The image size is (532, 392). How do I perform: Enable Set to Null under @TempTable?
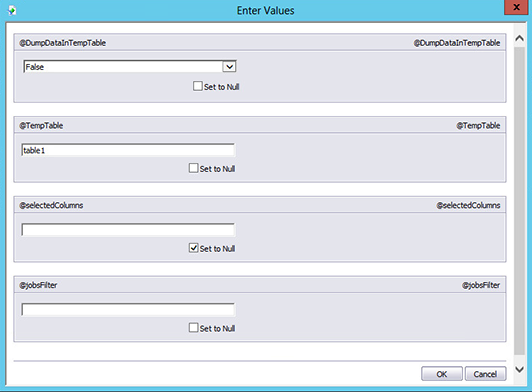pos(193,168)
